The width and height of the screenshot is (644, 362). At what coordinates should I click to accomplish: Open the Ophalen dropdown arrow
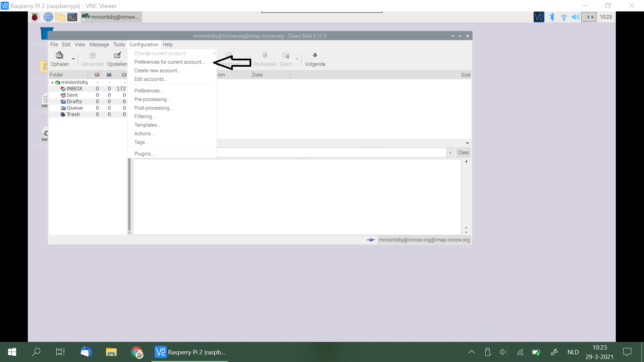tap(73, 59)
